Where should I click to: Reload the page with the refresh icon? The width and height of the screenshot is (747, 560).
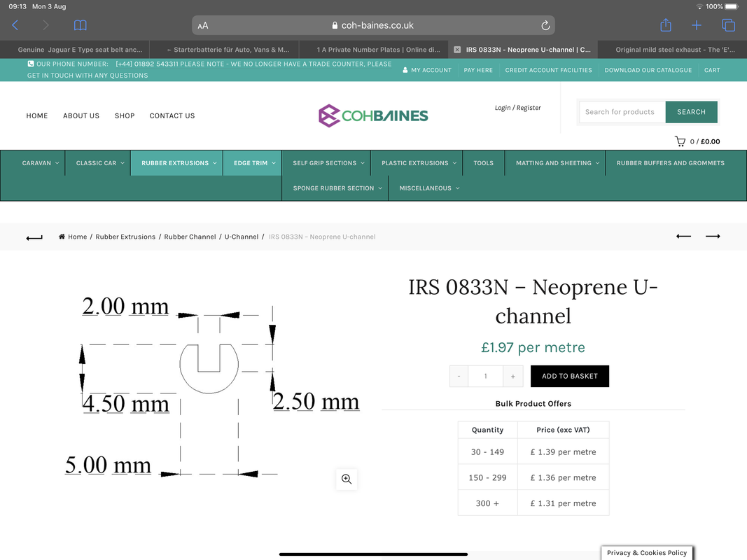click(x=545, y=25)
